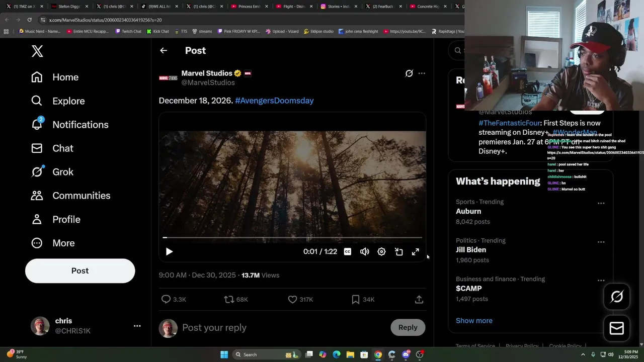Viewport: 644px width, 362px height.
Task: Open Communities page
Action: pyautogui.click(x=70, y=195)
